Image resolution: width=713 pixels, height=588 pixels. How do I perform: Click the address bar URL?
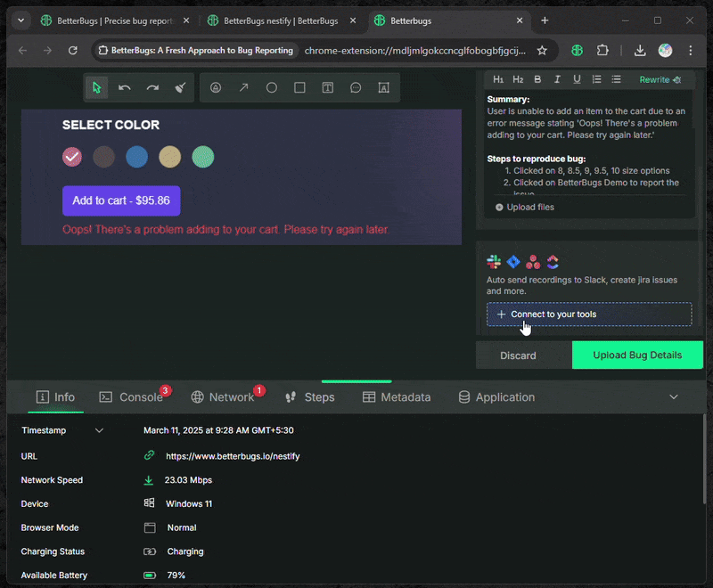[x=415, y=51]
